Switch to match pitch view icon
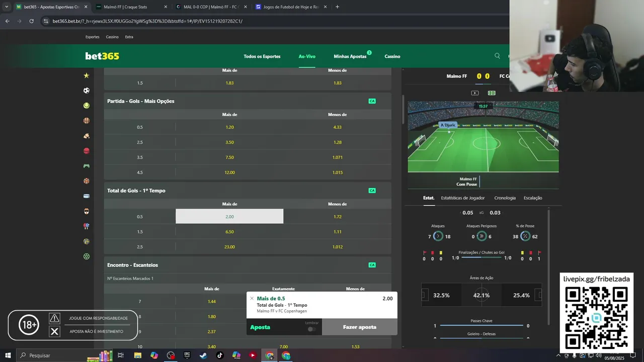Viewport: 644px width, 362px height. (492, 93)
